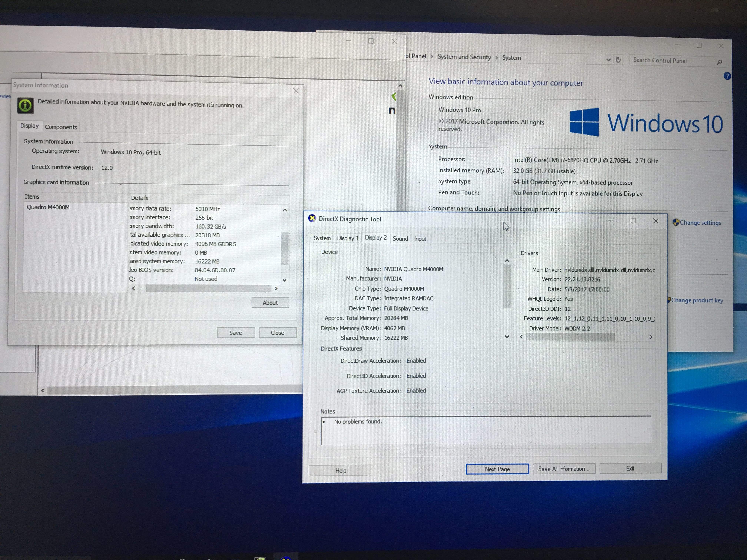Image resolution: width=747 pixels, height=560 pixels.
Task: Click the Display Memory '4062 MB' value
Action: (x=394, y=328)
